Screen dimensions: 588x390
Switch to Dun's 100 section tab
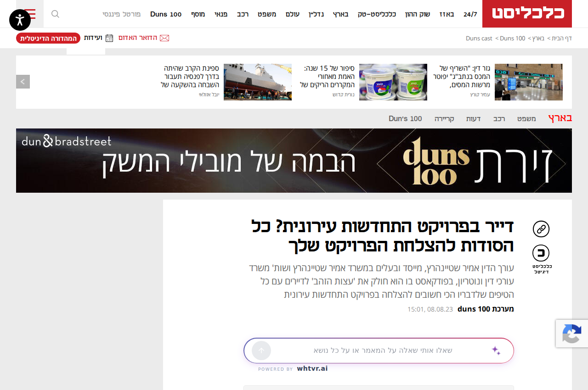pos(405,119)
